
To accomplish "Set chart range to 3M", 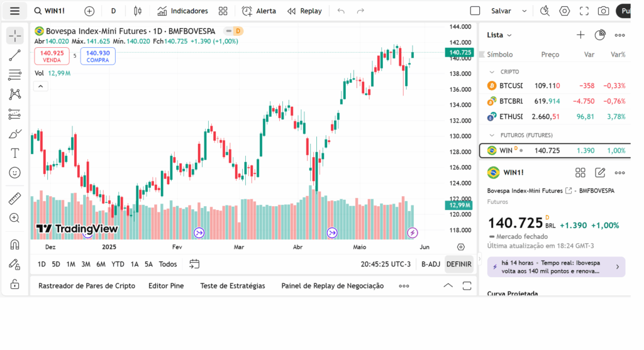I will pos(86,265).
